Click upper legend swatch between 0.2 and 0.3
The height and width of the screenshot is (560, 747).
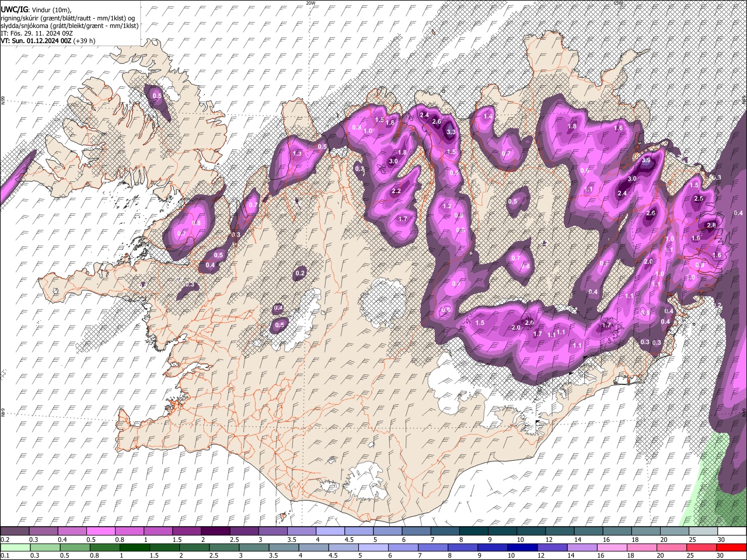click(15, 531)
